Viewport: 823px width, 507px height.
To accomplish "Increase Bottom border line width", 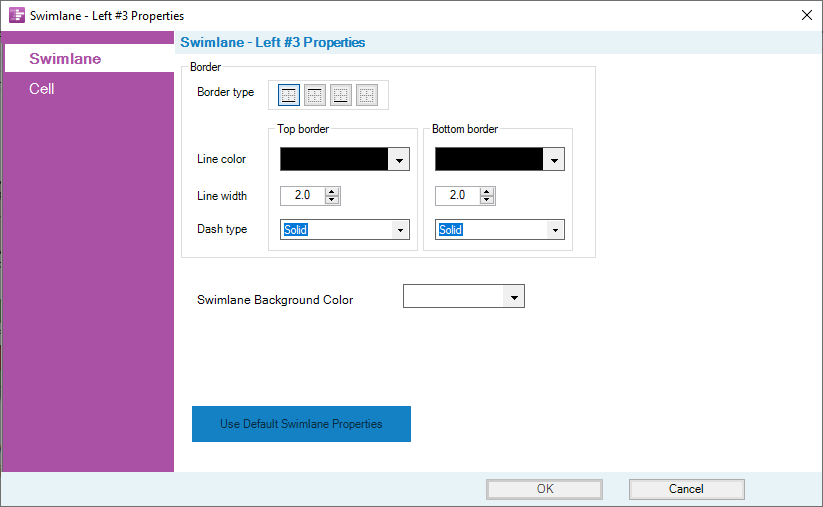I will [x=487, y=192].
